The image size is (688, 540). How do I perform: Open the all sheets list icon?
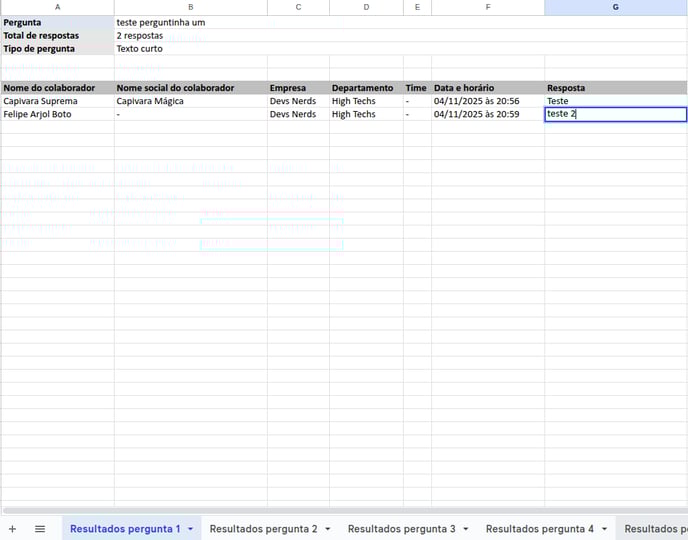[40, 528]
